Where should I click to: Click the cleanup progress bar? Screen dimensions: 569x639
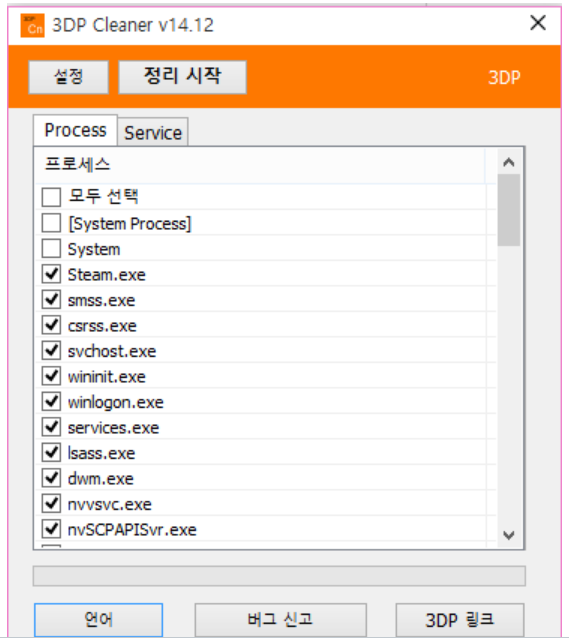279,576
